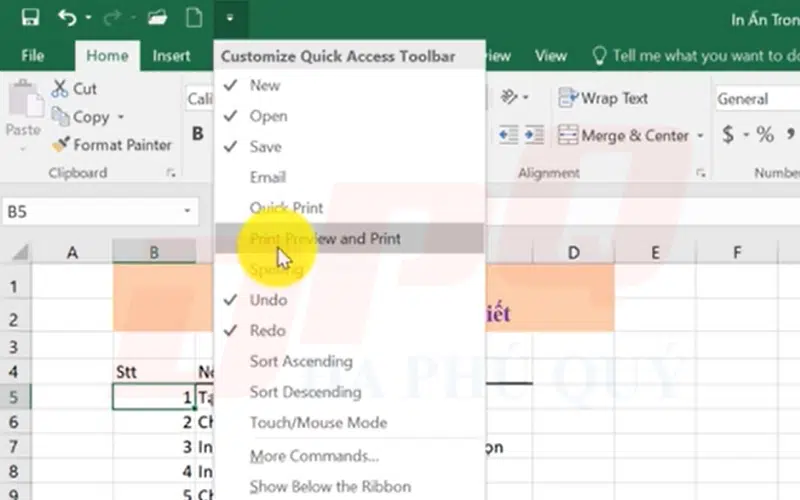Screen dimensions: 800x500
Task: Apply Percent Style format
Action: tap(765, 135)
